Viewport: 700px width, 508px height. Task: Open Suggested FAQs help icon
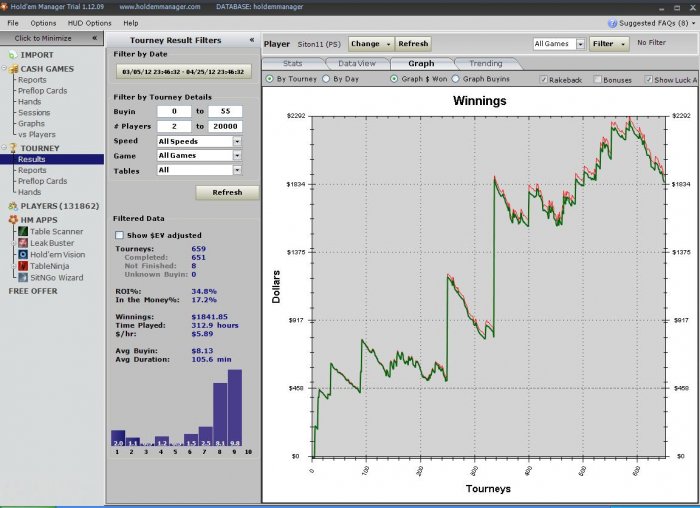coord(612,22)
